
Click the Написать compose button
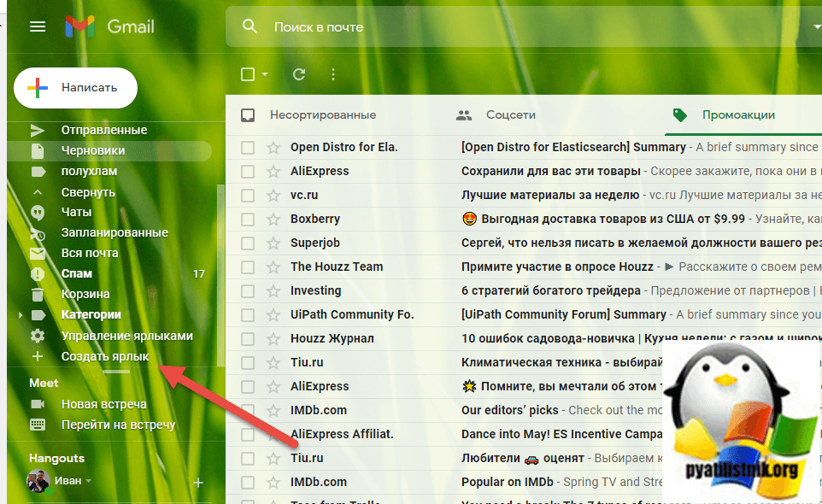[75, 87]
